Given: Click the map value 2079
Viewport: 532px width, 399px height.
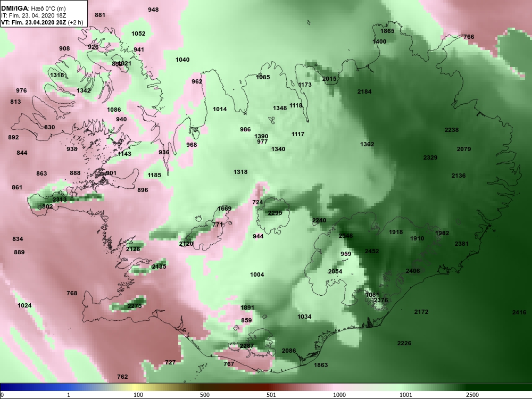Looking at the screenshot, I should coord(463,149).
